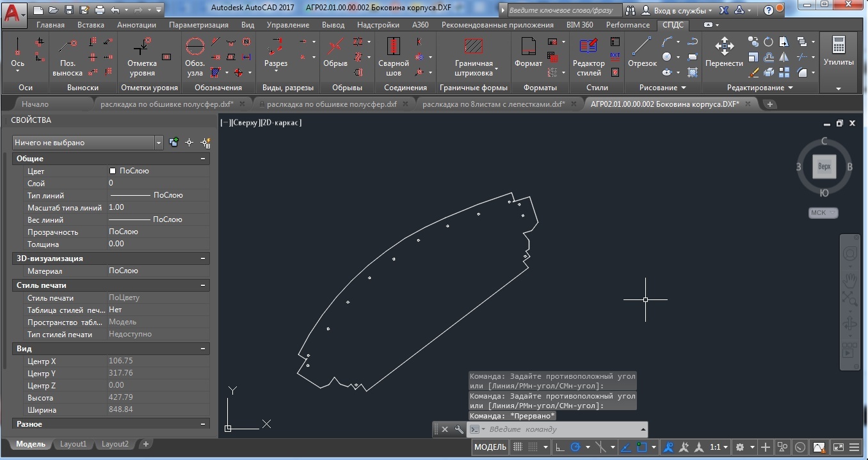Click Save in quick access toolbar
The width and height of the screenshot is (868, 460).
click(70, 10)
